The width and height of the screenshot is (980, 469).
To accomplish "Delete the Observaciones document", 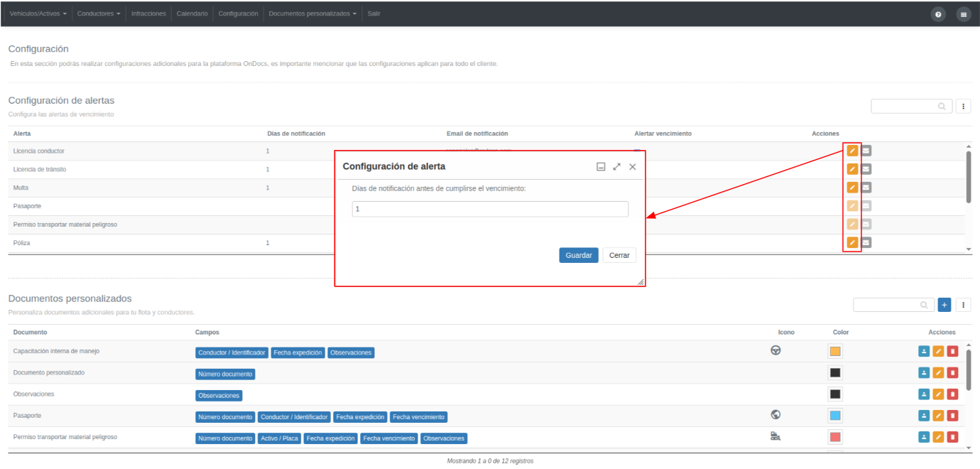I will (x=952, y=394).
